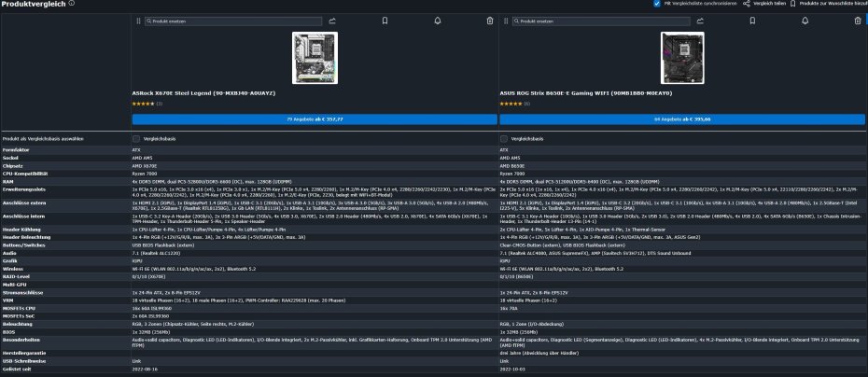The width and height of the screenshot is (868, 377).
Task: Set price alert bell for ASRock X670E
Action: pos(438,21)
